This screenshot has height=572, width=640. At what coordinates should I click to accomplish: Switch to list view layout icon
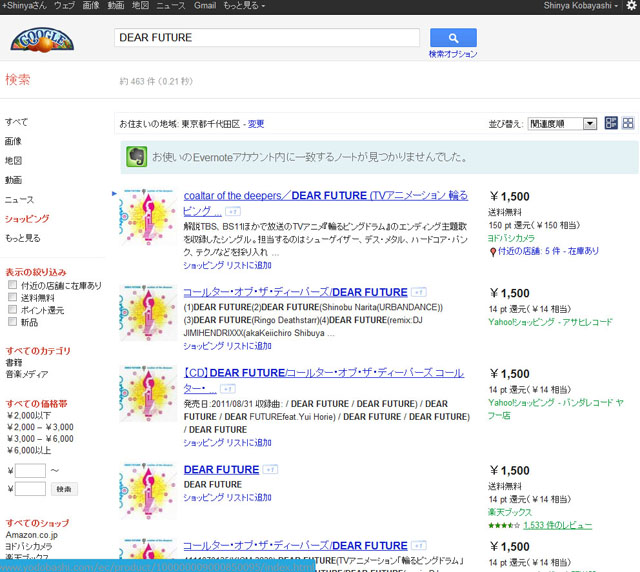point(610,123)
